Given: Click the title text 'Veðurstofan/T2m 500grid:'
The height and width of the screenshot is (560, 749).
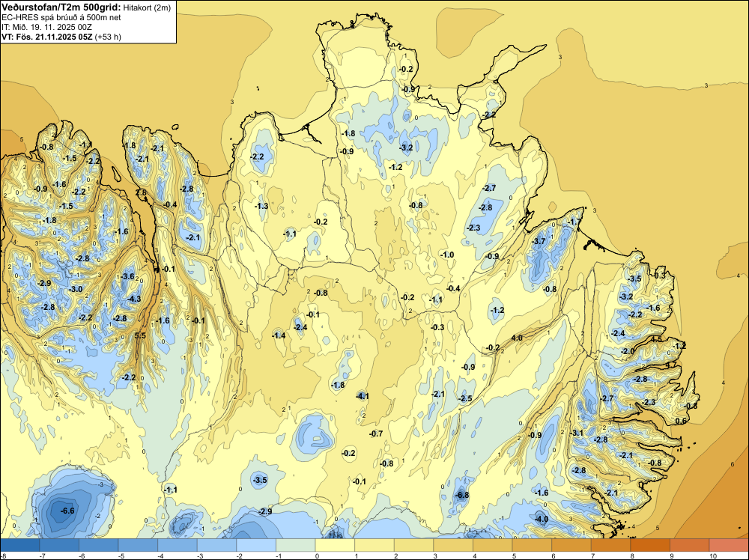Looking at the screenshot, I should point(61,7).
